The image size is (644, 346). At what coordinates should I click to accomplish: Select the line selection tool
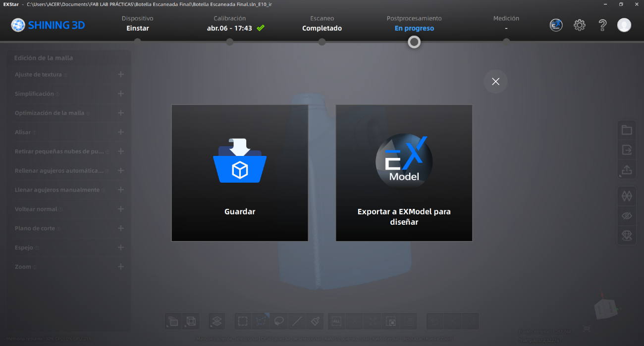(297, 321)
